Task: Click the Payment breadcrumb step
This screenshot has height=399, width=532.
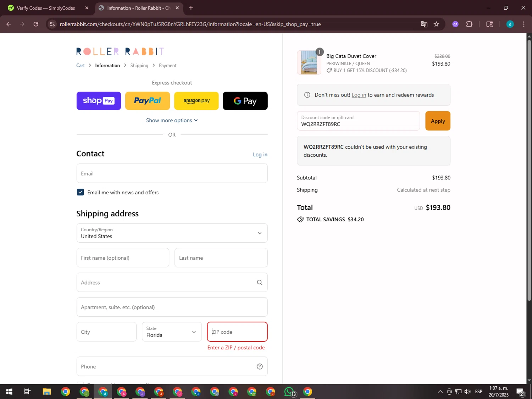Action: pos(168,66)
